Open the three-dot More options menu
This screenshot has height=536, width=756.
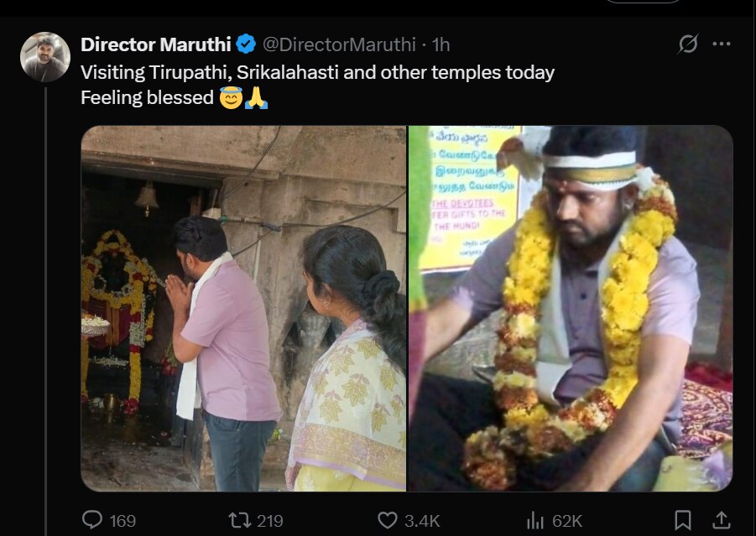click(722, 44)
